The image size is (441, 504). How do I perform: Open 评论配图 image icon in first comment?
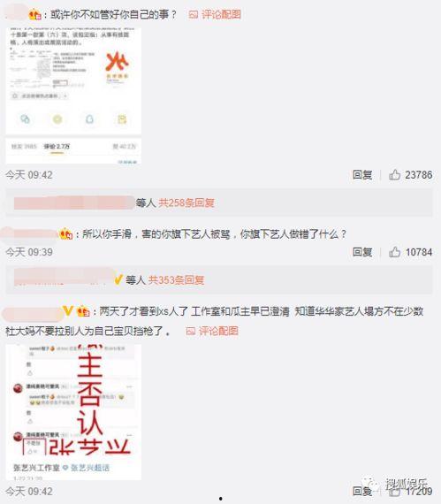(193, 14)
